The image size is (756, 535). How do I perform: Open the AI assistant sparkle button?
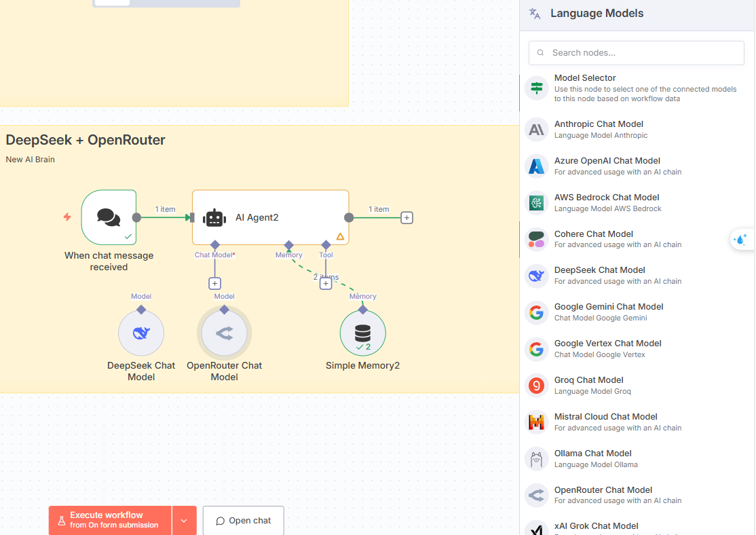(x=740, y=239)
